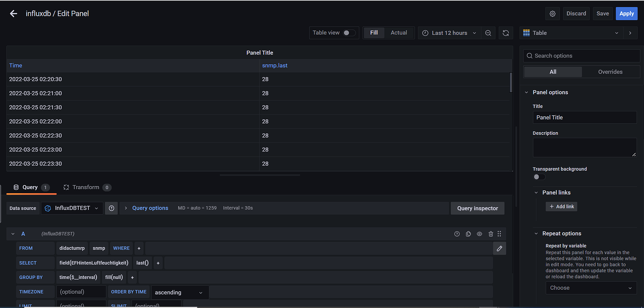Screen dimensions: 644x308
Task: Click the Table visualization icon
Action: click(x=530, y=33)
